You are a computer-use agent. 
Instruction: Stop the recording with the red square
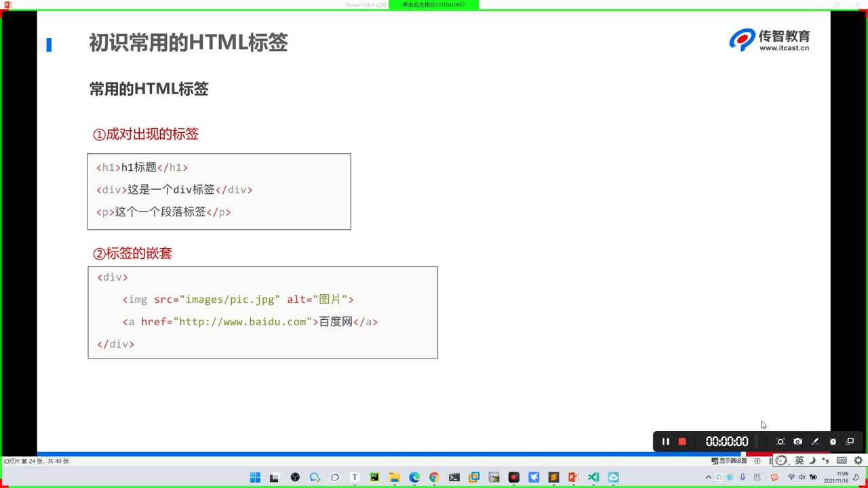coord(682,441)
